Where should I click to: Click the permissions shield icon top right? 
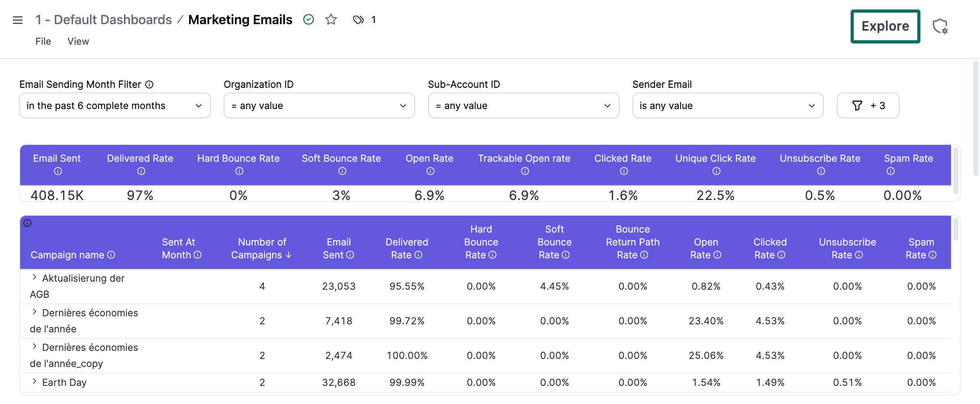(x=940, y=26)
